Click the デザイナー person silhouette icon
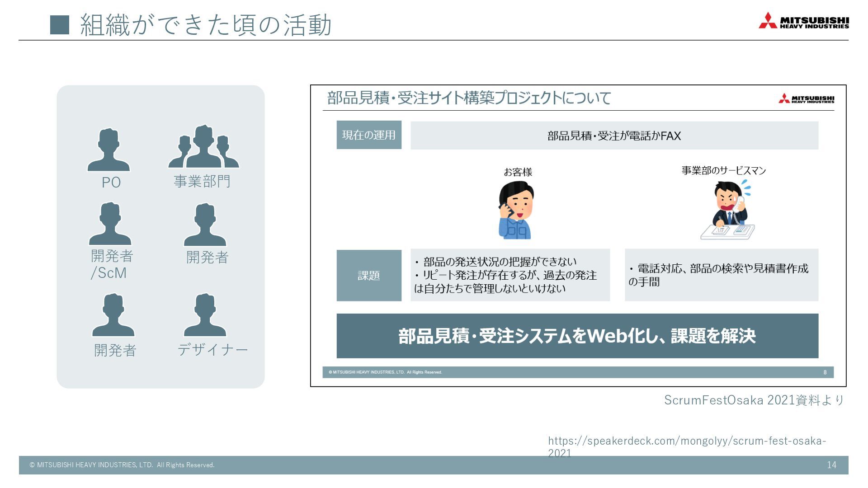Image resolution: width=868 pixels, height=488 pixels. pos(205,315)
